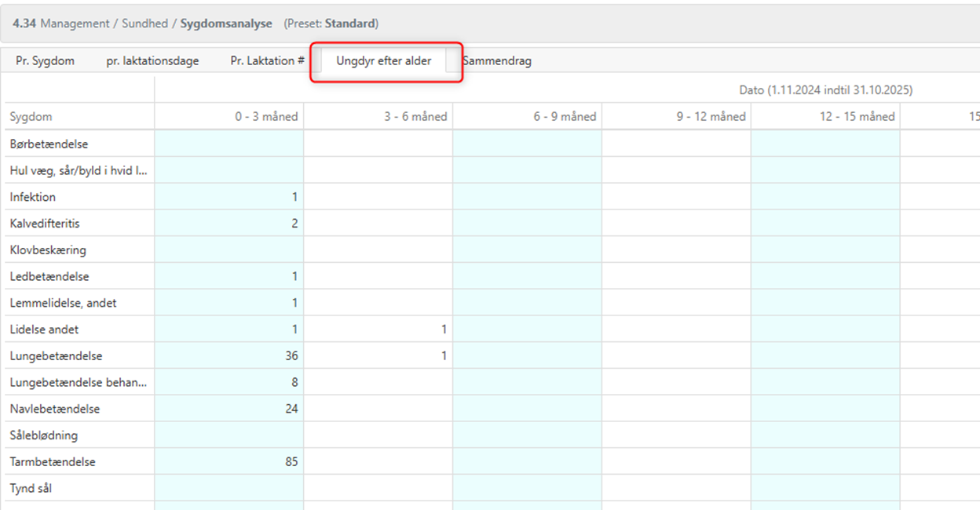Select the 12 - 15 måned column header

[x=857, y=117]
